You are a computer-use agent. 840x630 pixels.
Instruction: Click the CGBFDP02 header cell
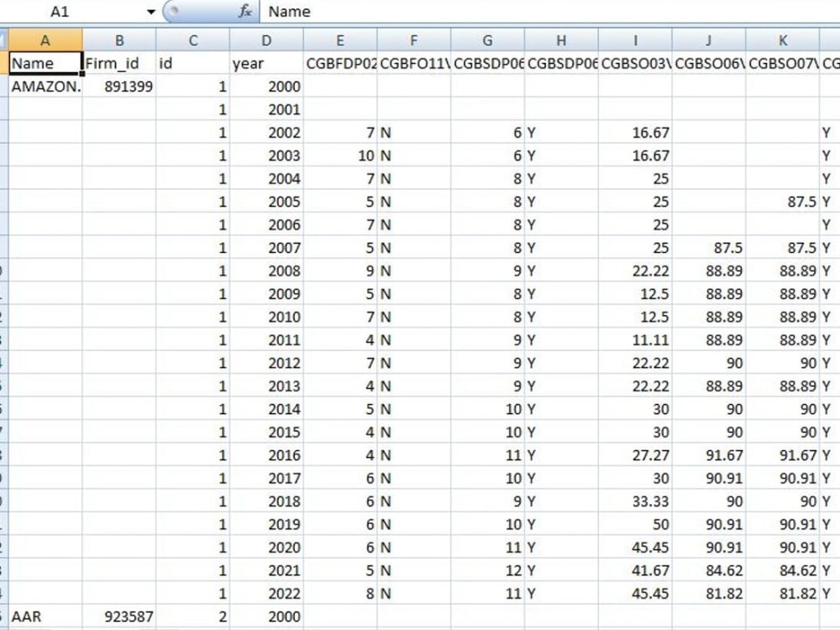[x=340, y=63]
